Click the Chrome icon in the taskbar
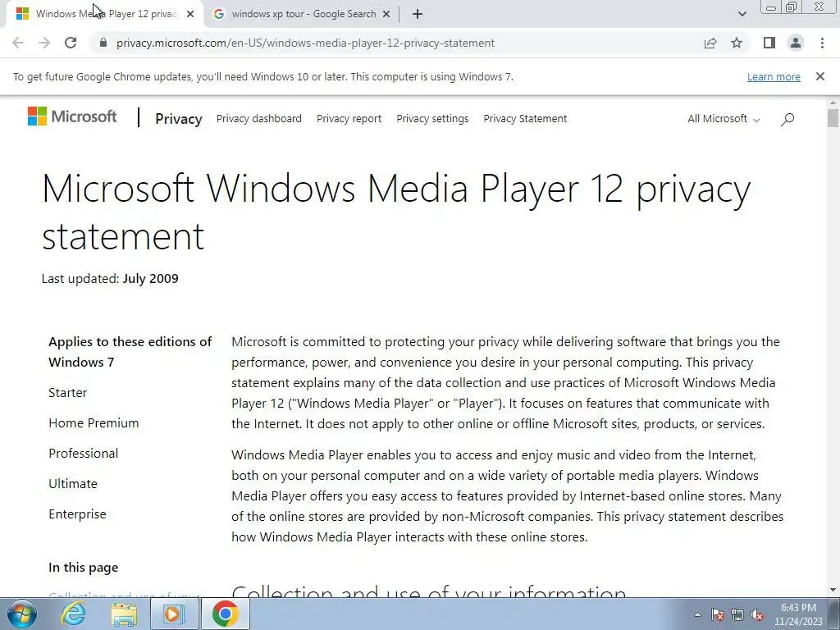840x630 pixels. point(225,614)
